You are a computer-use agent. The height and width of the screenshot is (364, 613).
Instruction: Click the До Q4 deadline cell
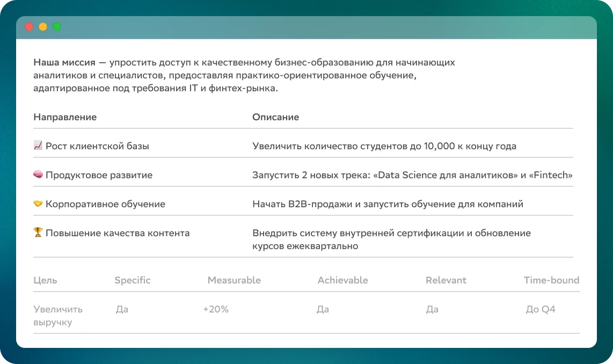(540, 309)
